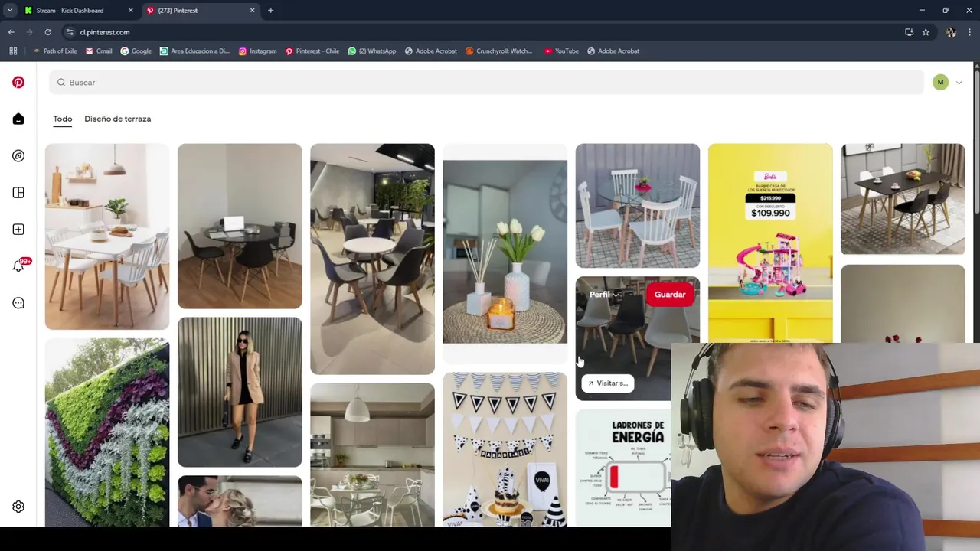980x551 pixels.
Task: Click the profile avatar M
Action: click(x=940, y=82)
